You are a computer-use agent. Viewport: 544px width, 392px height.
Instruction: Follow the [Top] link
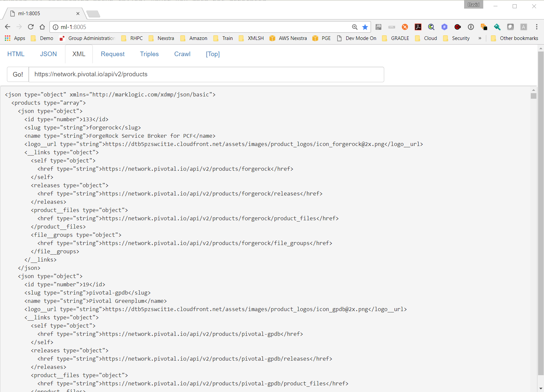(213, 54)
